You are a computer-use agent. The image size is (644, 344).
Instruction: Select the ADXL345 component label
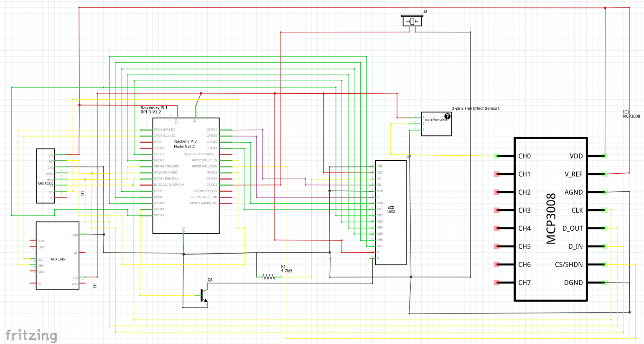pyautogui.click(x=58, y=259)
